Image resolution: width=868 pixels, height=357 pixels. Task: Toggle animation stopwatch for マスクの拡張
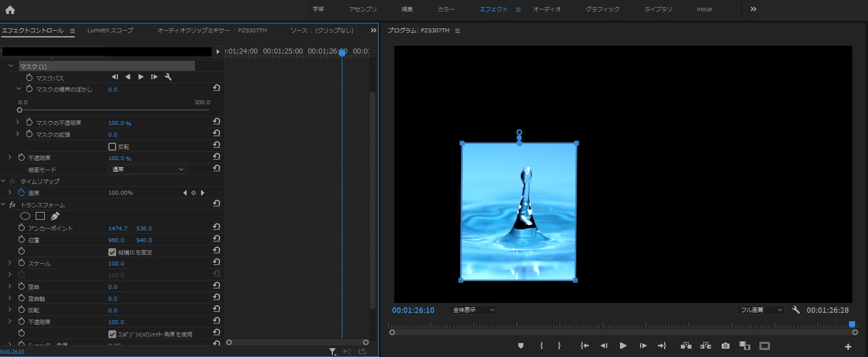point(29,134)
